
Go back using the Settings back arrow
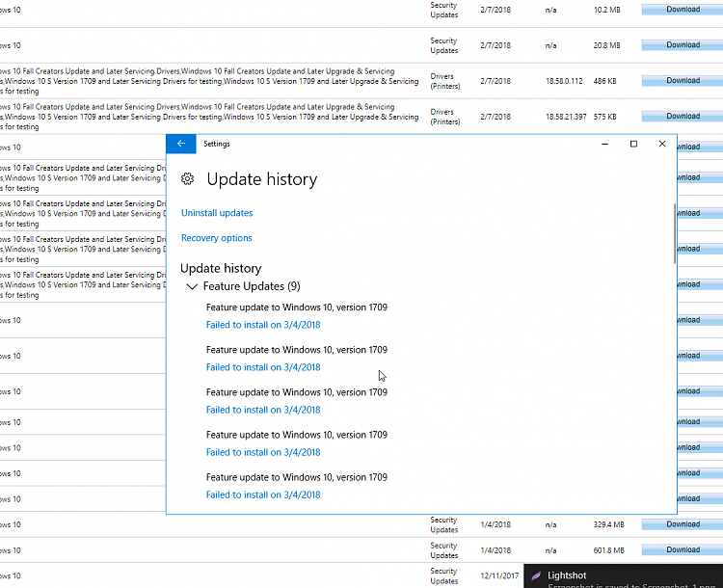[x=181, y=144]
